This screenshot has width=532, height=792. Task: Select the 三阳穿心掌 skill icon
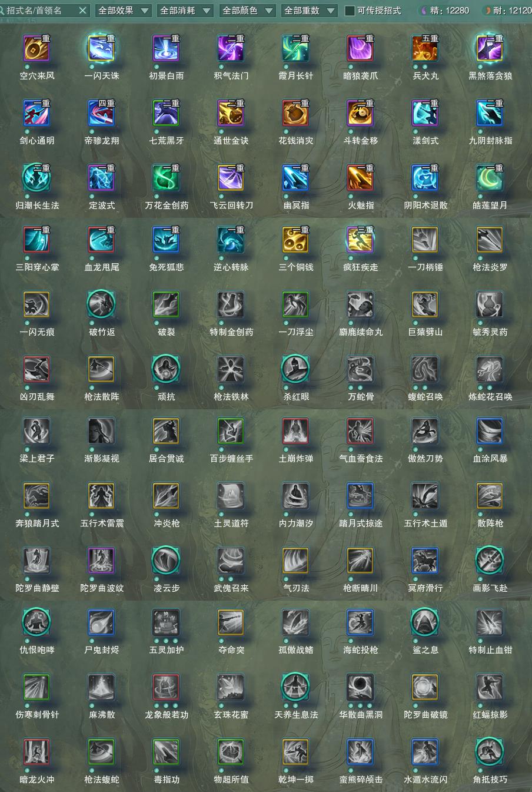[36, 240]
